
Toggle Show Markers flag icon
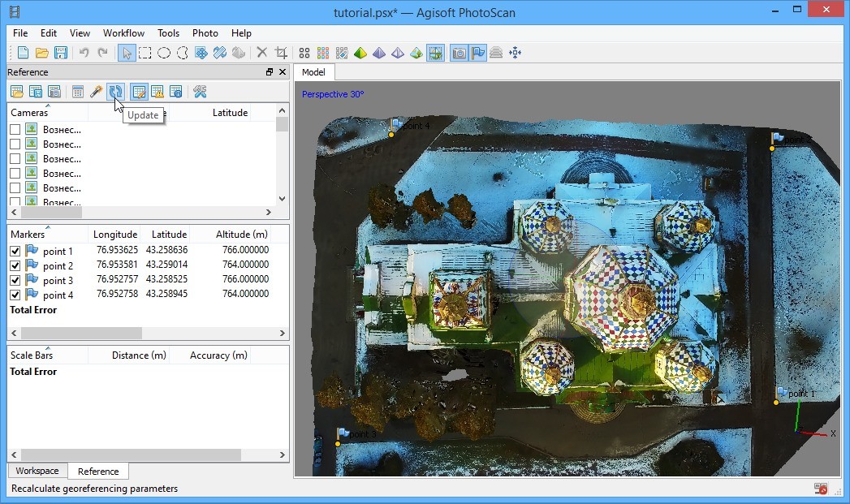[477, 53]
